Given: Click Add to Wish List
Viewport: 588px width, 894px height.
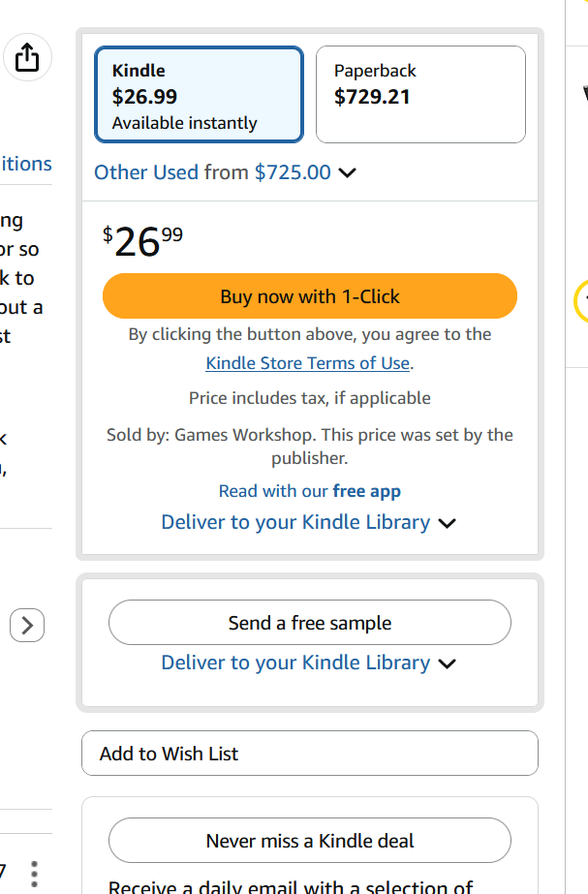Looking at the screenshot, I should [x=310, y=754].
